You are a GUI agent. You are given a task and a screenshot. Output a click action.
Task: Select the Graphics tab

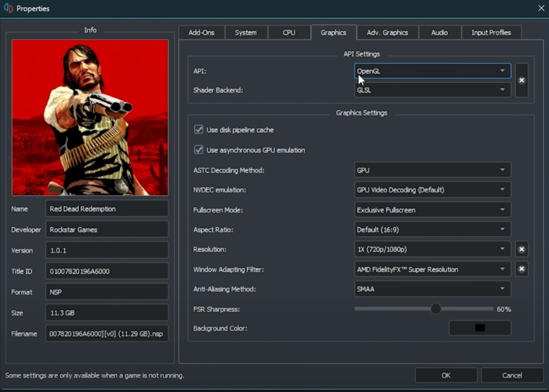coord(333,32)
